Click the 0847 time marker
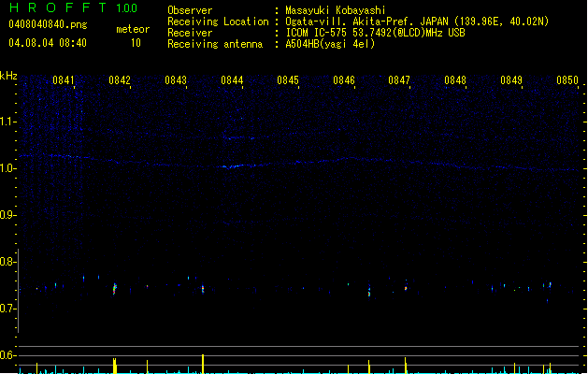 coord(399,80)
